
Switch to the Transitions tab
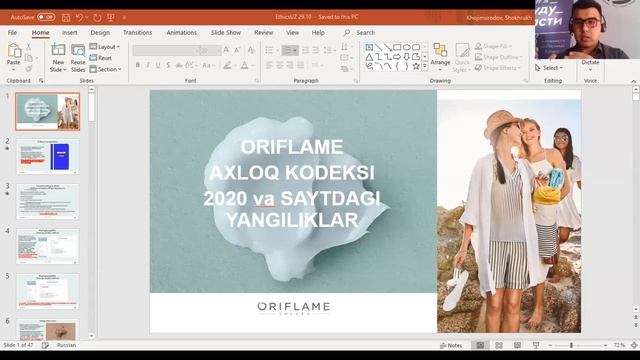[138, 32]
